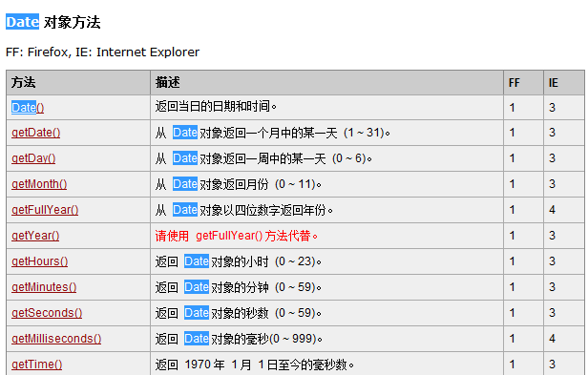Screen dimensions: 588x375
Task: Click IE value 3 in getHours() row
Action: [552, 261]
